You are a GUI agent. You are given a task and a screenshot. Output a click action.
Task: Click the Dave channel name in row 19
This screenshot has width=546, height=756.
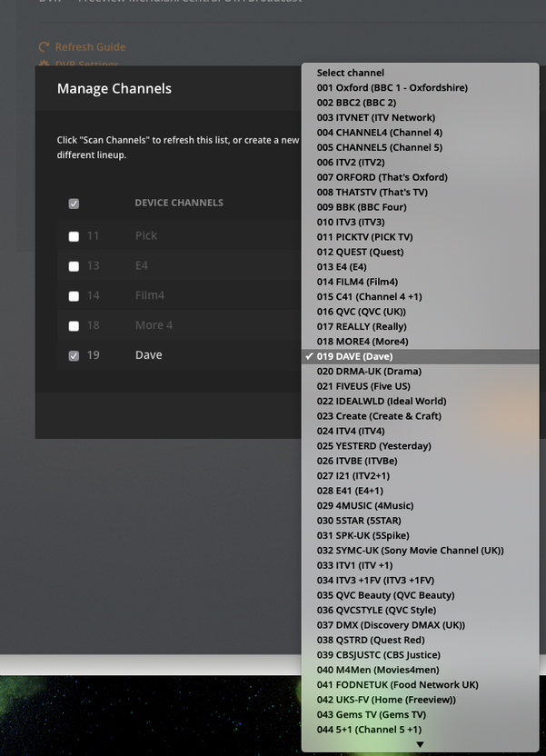148,355
